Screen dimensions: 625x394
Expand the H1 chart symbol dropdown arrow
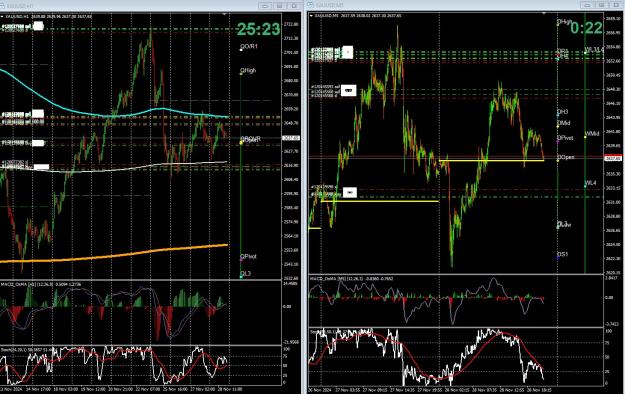(x=2, y=17)
